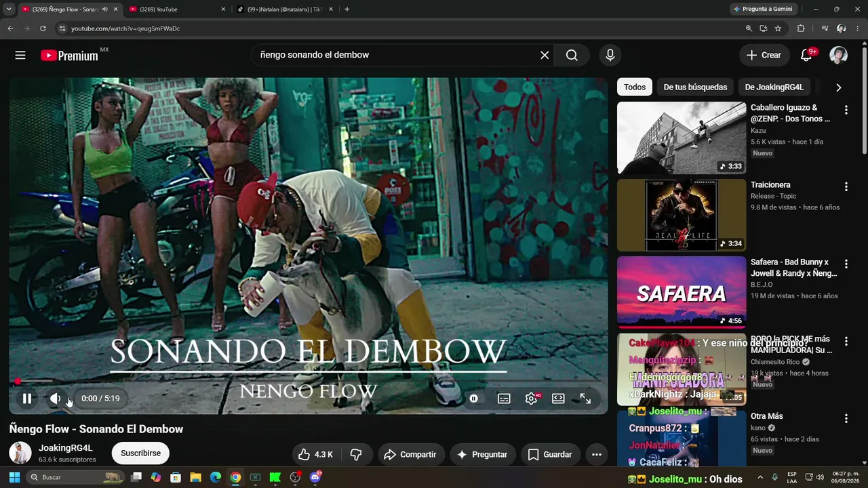
Task: Switch to the (3269) YouTube browser tab
Action: point(176,9)
